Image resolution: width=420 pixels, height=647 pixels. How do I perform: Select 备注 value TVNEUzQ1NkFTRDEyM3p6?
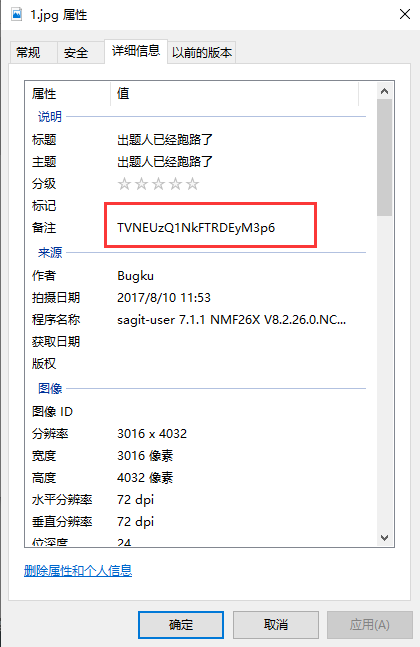(x=196, y=228)
